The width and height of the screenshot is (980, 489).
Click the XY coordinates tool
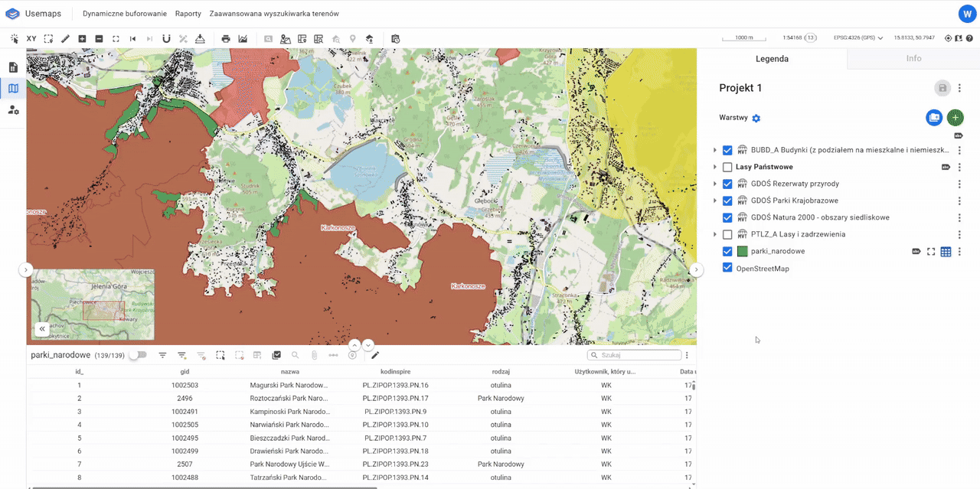coord(31,38)
